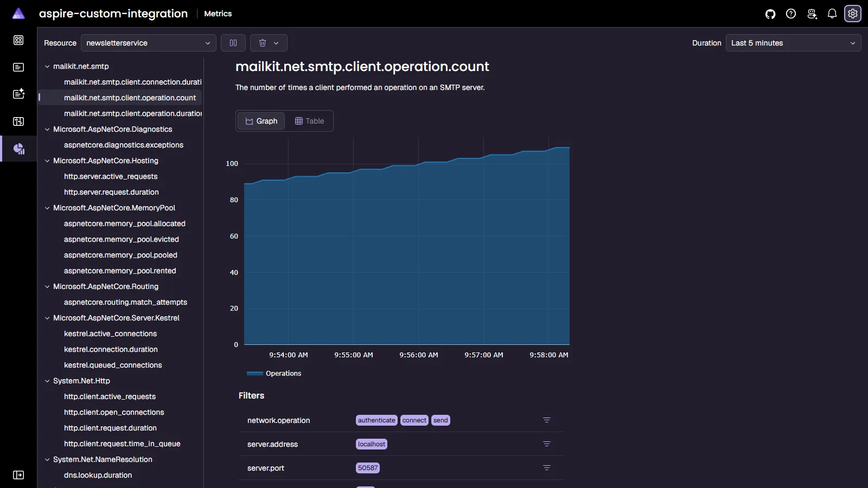
Task: Select the Metrics sidebar icon
Action: pos(18,149)
